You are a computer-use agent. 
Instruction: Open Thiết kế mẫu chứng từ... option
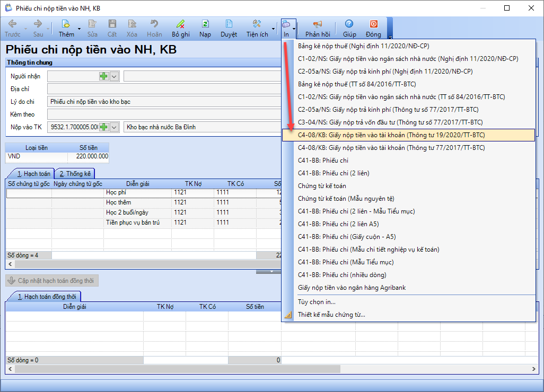click(331, 315)
